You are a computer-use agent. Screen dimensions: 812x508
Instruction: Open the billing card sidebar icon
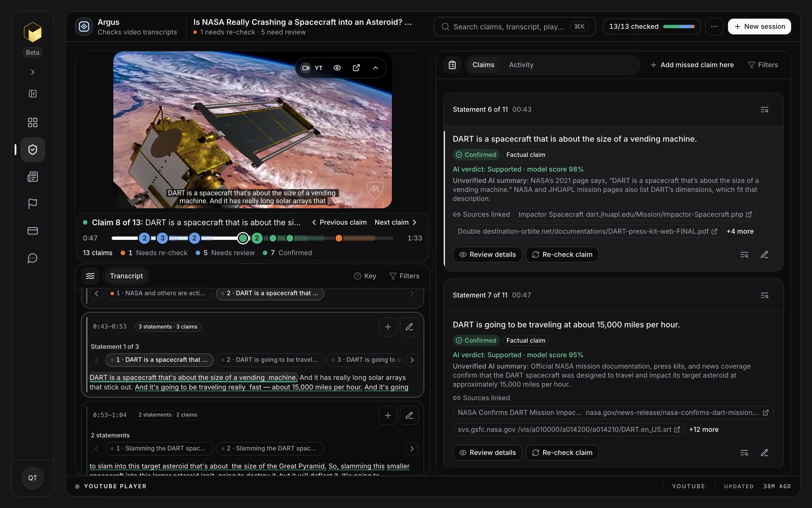click(x=32, y=231)
